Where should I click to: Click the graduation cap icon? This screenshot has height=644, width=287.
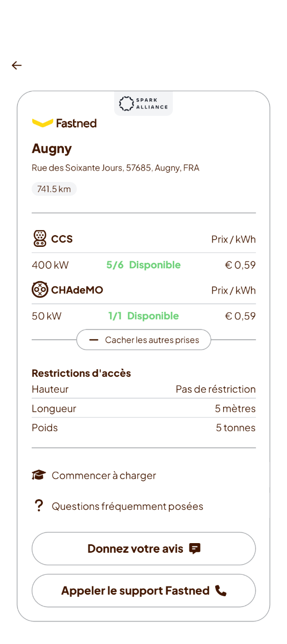pyautogui.click(x=39, y=475)
